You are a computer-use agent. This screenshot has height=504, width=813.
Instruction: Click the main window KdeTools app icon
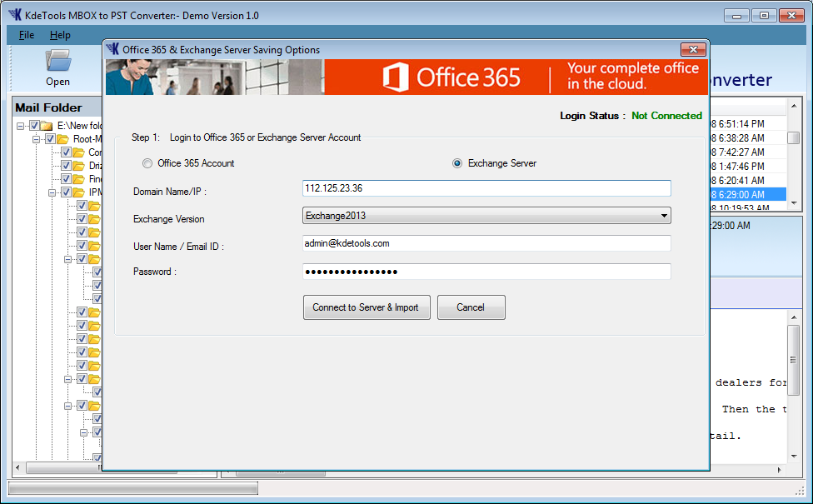tap(14, 14)
